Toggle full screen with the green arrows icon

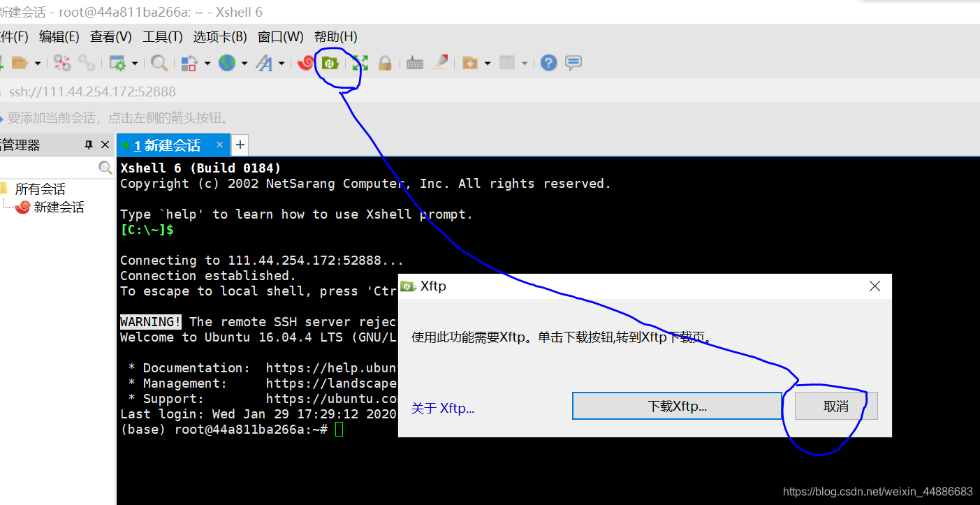click(x=360, y=64)
